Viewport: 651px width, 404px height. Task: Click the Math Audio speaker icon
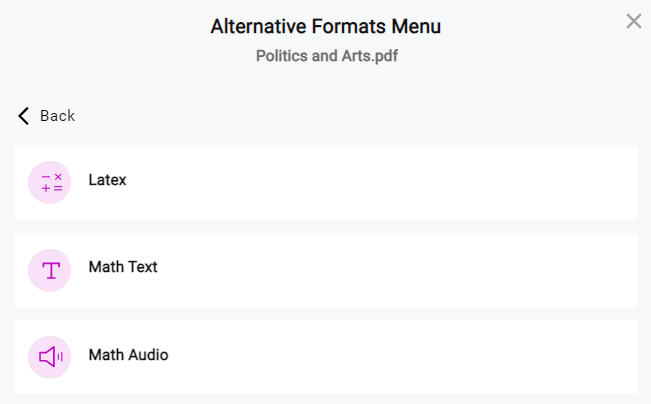tap(51, 357)
